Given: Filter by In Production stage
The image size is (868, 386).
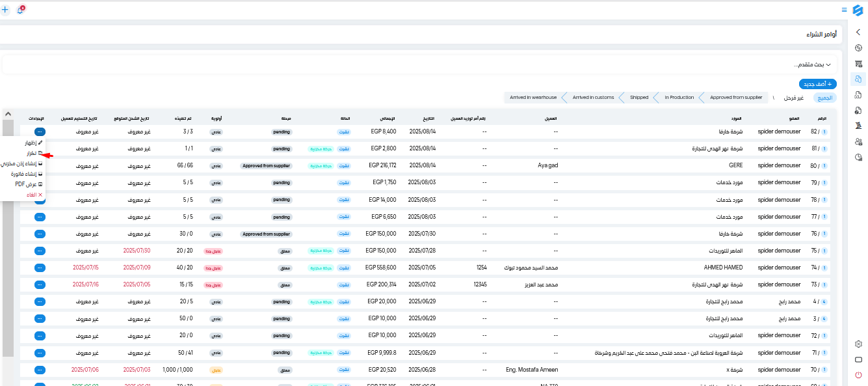Looking at the screenshot, I should click(x=679, y=98).
